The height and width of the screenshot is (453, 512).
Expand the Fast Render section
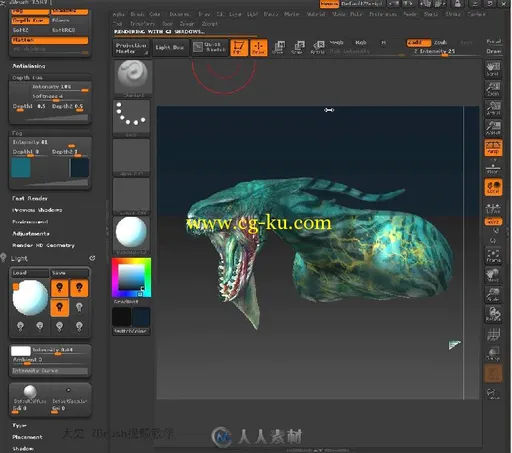[x=30, y=198]
